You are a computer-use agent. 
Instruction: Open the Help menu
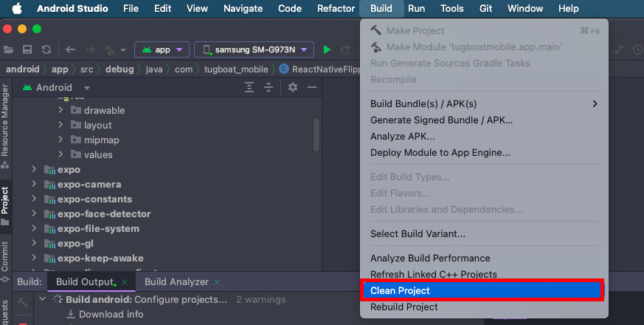569,8
